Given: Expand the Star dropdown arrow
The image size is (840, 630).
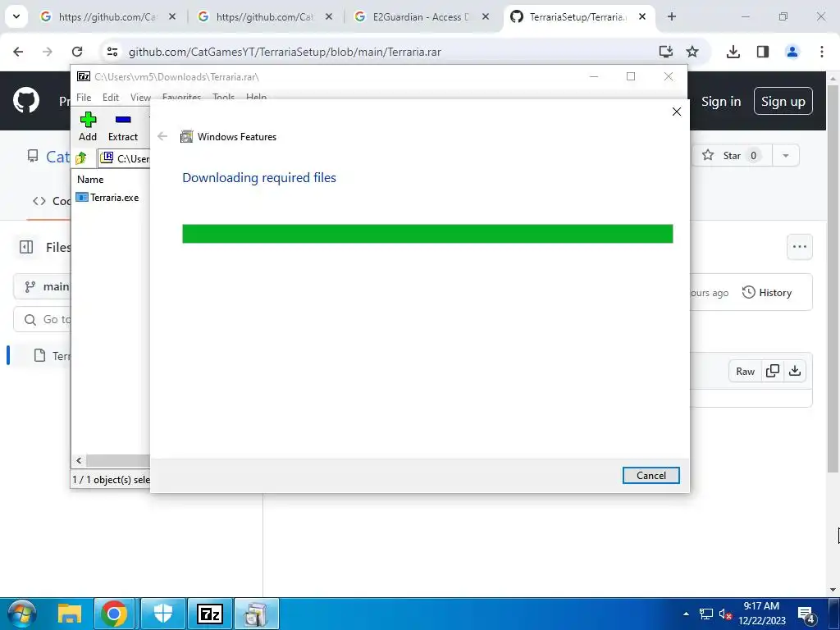Looking at the screenshot, I should 785,155.
